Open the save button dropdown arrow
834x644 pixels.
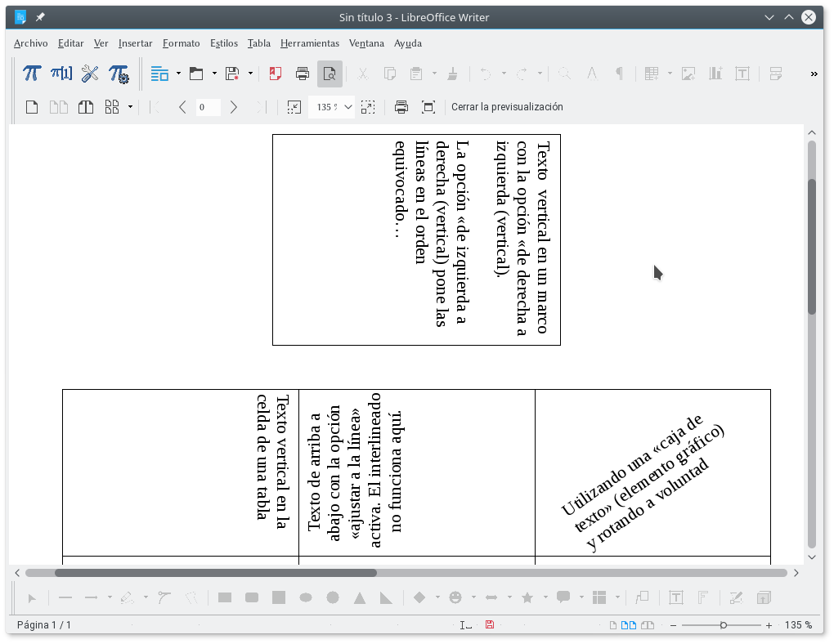pos(249,73)
